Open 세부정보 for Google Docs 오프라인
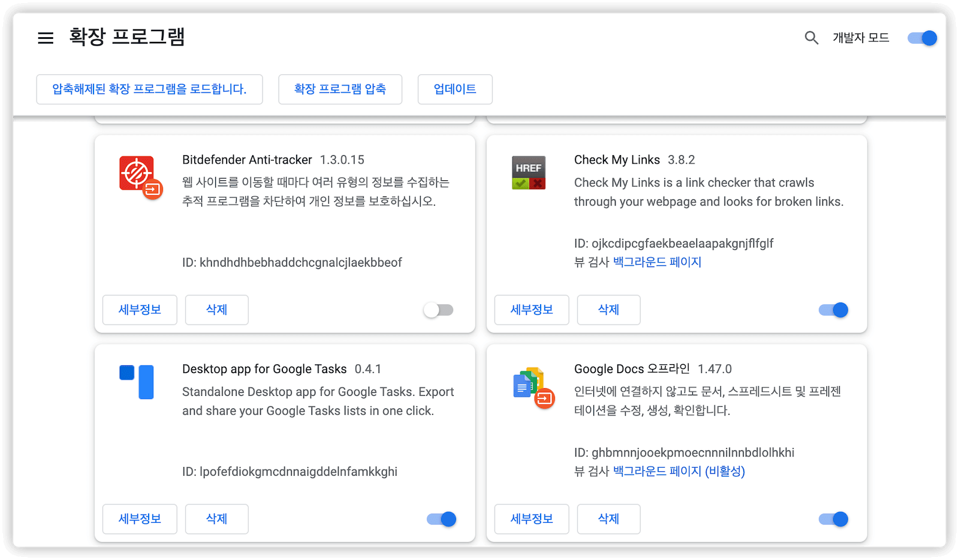The height and width of the screenshot is (560, 959). point(532,519)
